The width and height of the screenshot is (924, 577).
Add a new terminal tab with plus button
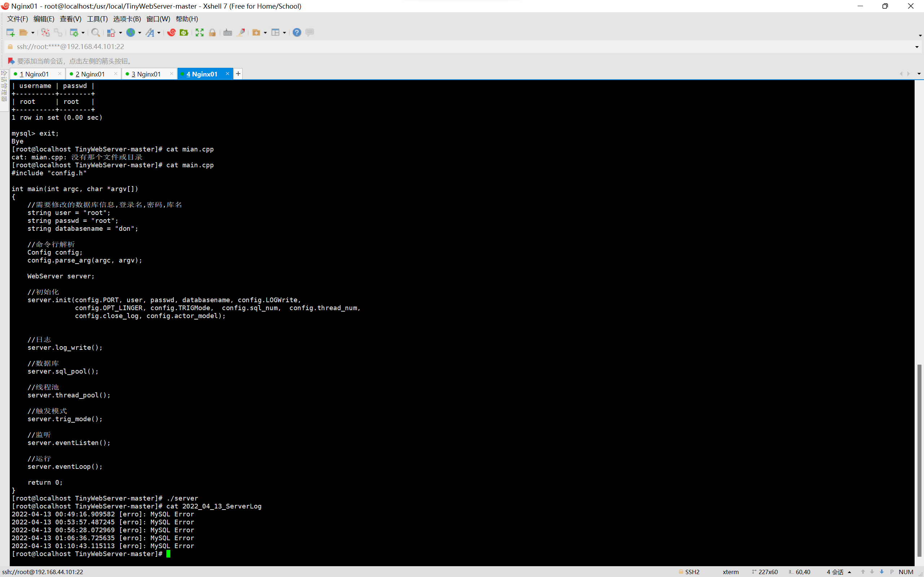(x=238, y=73)
